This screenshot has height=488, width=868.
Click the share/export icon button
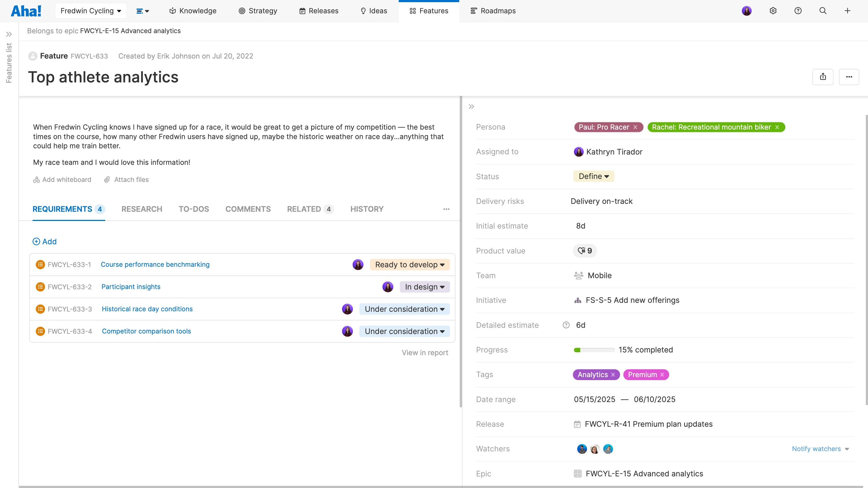tap(822, 77)
